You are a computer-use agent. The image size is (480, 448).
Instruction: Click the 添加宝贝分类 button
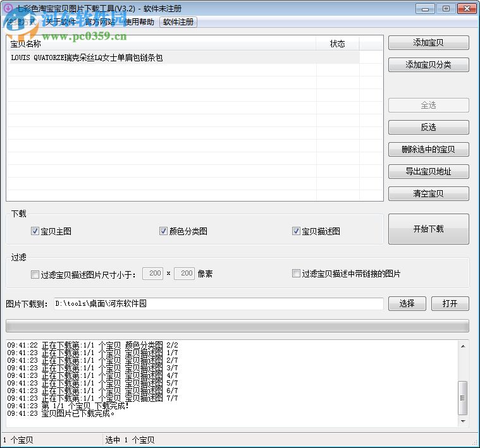[x=429, y=64]
